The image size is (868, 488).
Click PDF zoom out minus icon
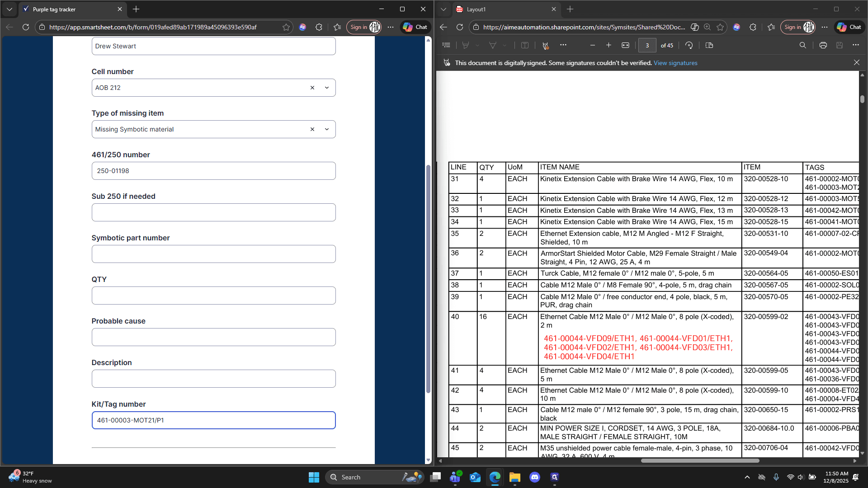(x=592, y=45)
